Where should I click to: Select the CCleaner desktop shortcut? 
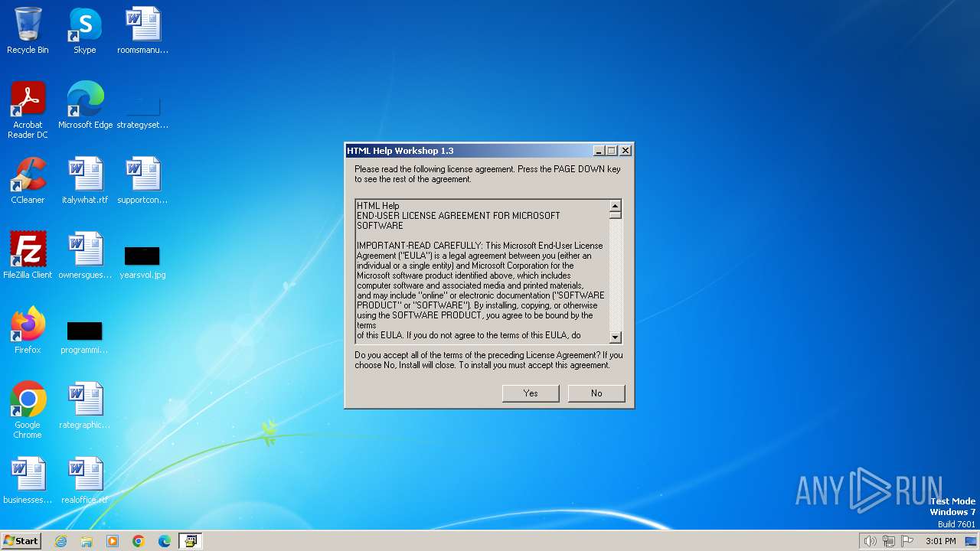(28, 181)
